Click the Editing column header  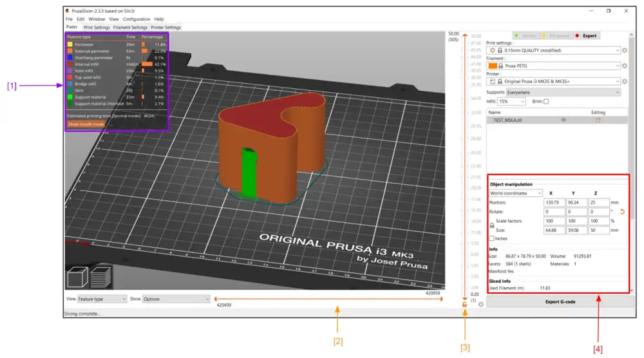click(598, 113)
